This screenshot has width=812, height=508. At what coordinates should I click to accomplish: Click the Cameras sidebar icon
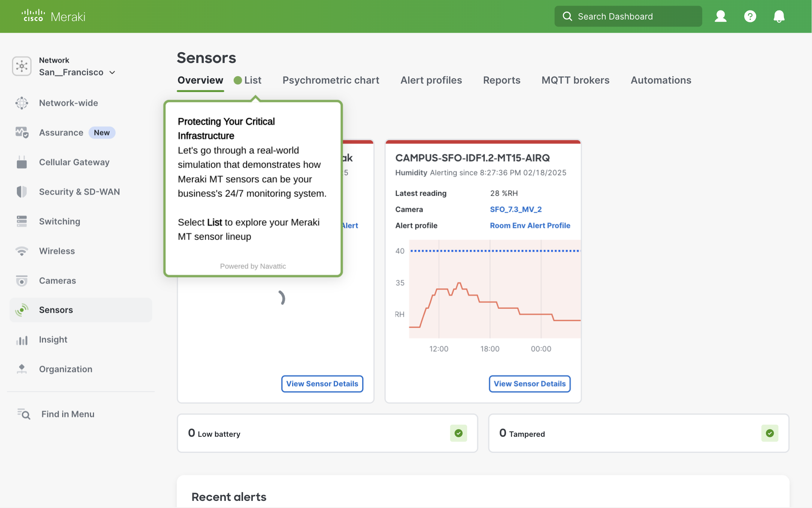(22, 280)
